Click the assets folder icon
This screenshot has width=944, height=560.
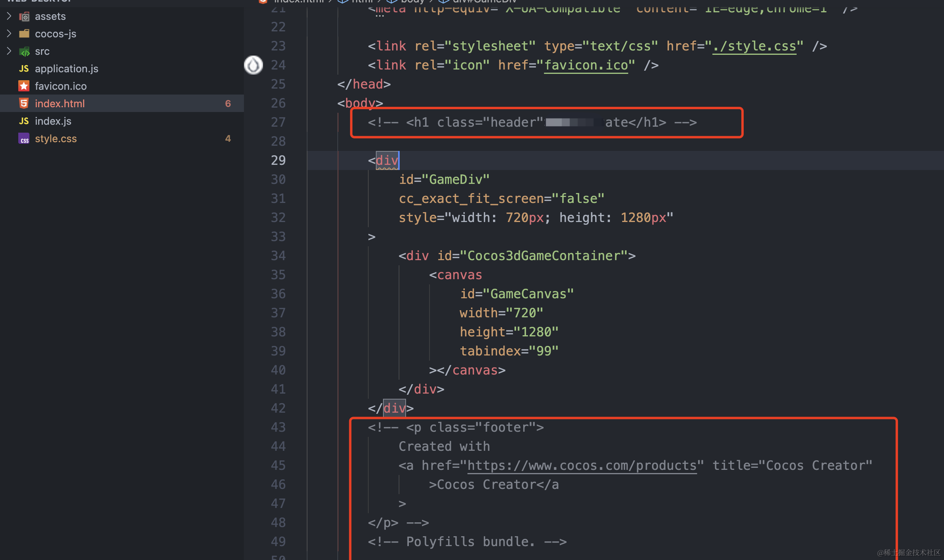[x=24, y=16]
